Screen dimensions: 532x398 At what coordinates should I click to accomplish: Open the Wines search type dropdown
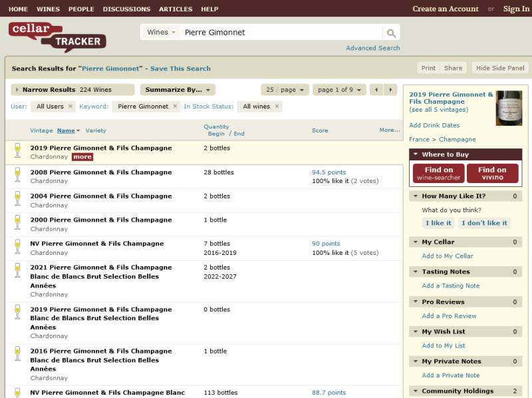[x=161, y=32]
